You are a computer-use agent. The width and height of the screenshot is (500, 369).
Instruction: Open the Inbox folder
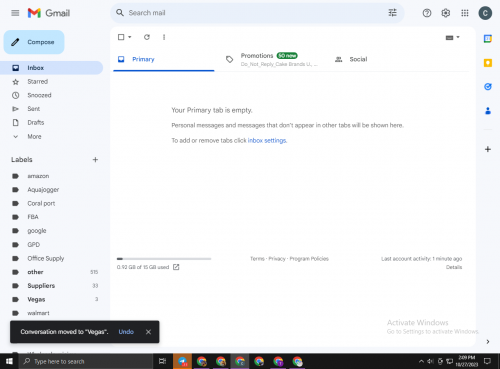52,68
